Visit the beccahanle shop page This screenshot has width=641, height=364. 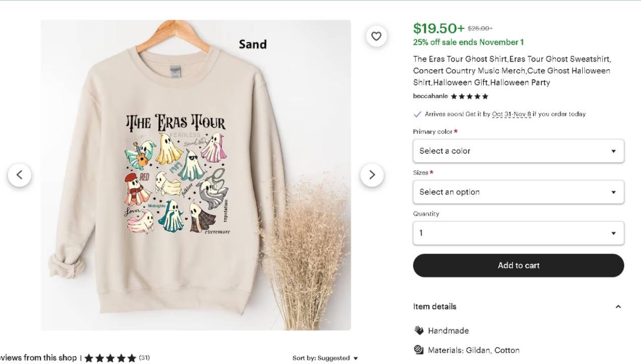(x=430, y=96)
